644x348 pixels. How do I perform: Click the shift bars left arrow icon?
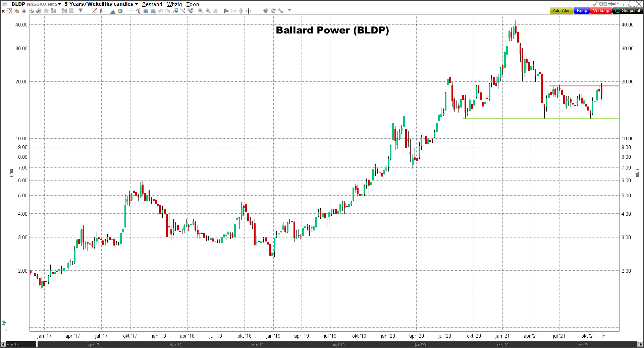tap(234, 11)
